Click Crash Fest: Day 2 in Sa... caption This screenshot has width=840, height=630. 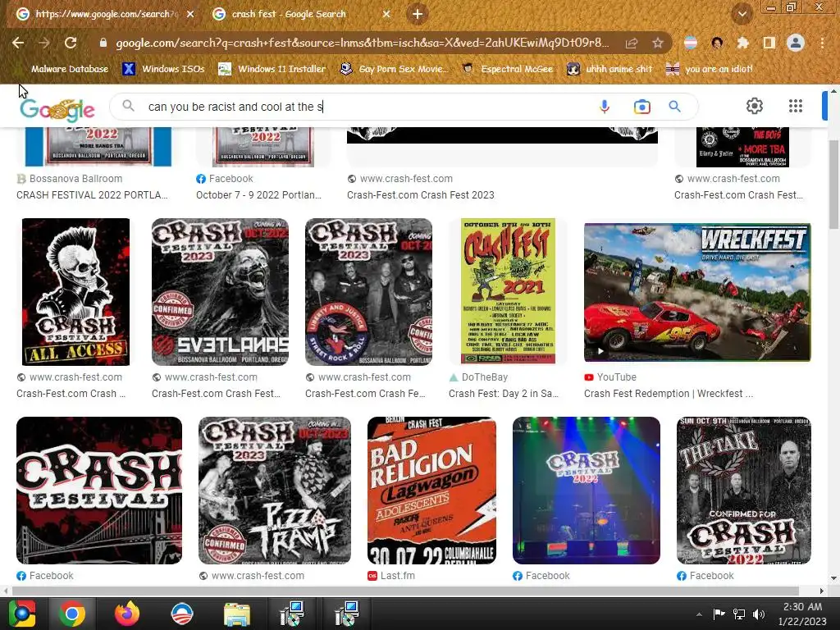pyautogui.click(x=504, y=394)
